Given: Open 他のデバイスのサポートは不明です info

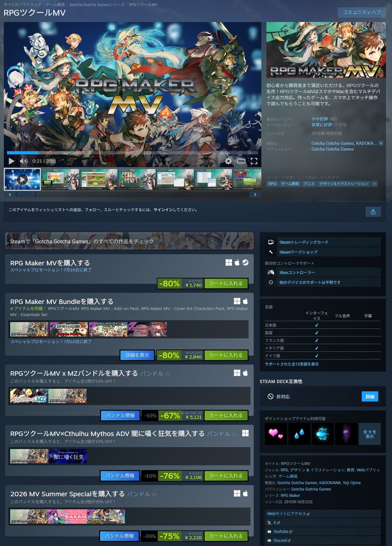Looking at the screenshot, I should click(x=323, y=283).
